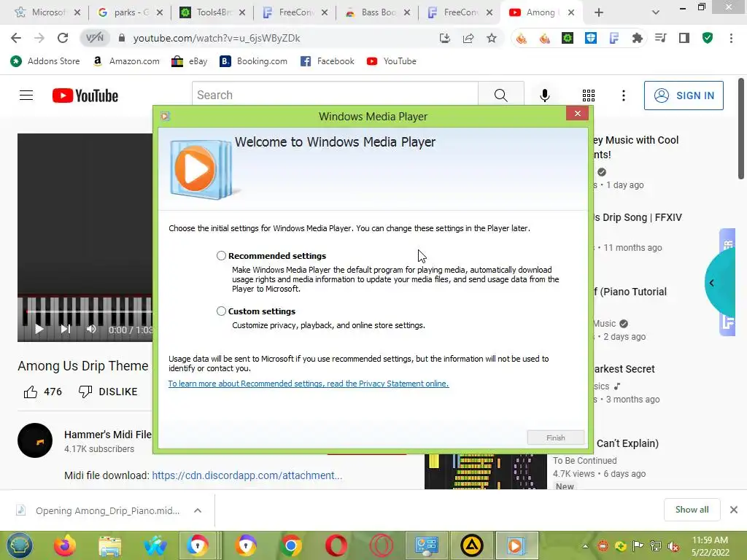The image size is (747, 560).
Task: Expand the tab search dropdown chevron
Action: (656, 12)
